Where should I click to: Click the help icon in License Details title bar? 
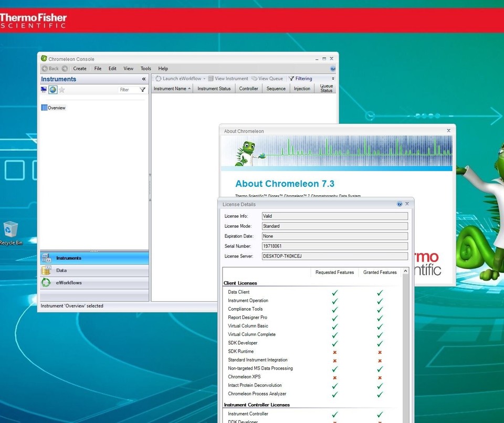point(400,204)
